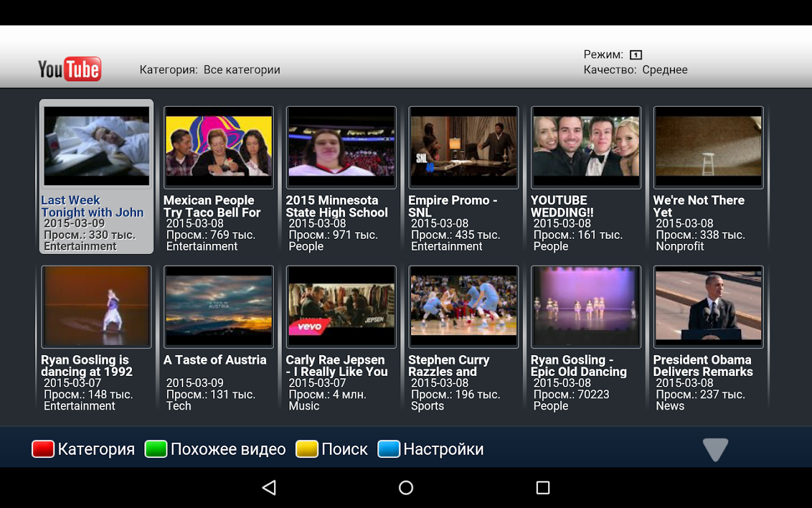Click the 'Tech' category label
812x508 pixels.
click(179, 406)
